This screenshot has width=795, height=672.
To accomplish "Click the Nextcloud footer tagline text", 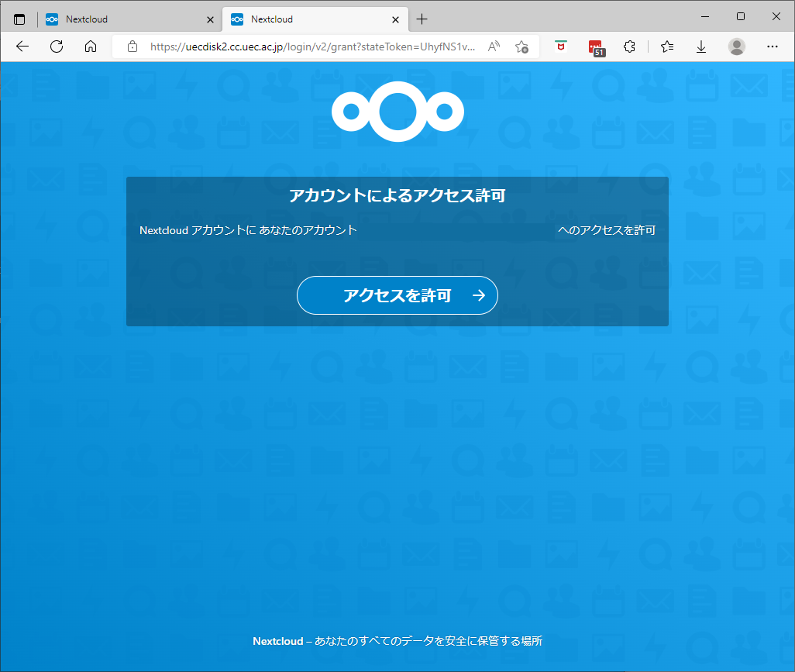I will [x=397, y=641].
